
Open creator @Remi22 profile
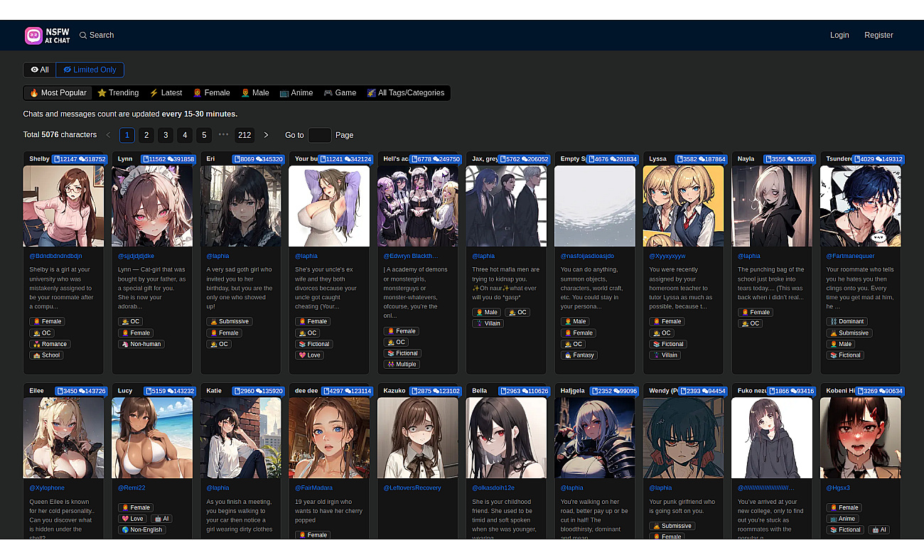[131, 488]
